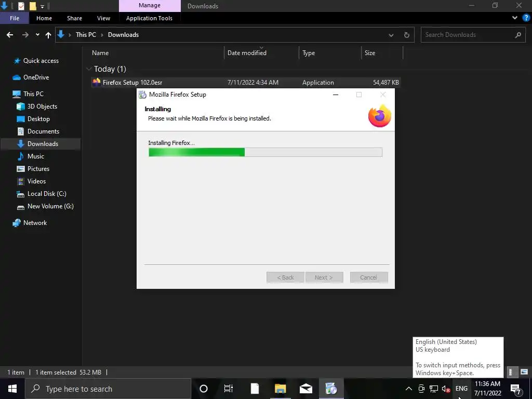Image resolution: width=532 pixels, height=399 pixels.
Task: Open the recent locations dropdown
Action: (37, 35)
